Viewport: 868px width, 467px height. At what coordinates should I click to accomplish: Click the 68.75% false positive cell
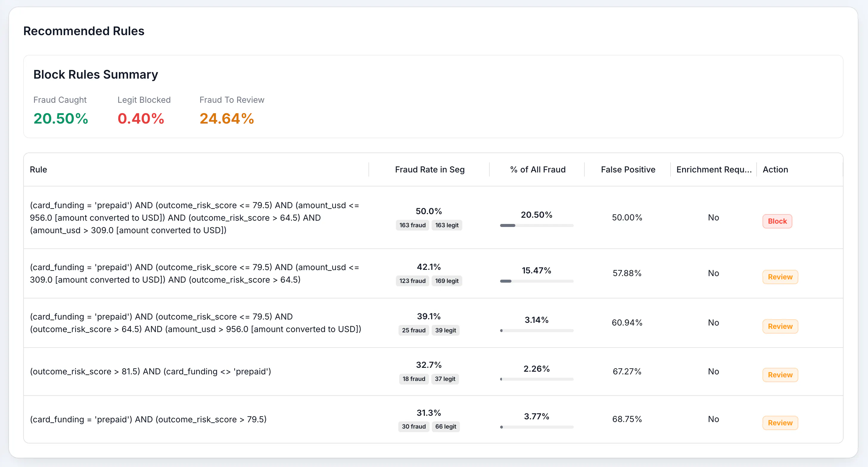click(x=627, y=419)
